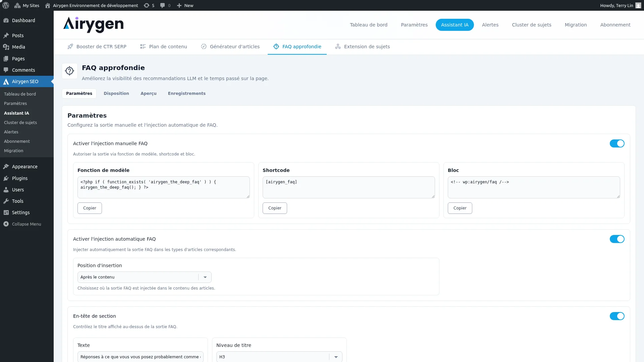
Task: Click the user avatar next to Howdy
Action: pos(638,5)
